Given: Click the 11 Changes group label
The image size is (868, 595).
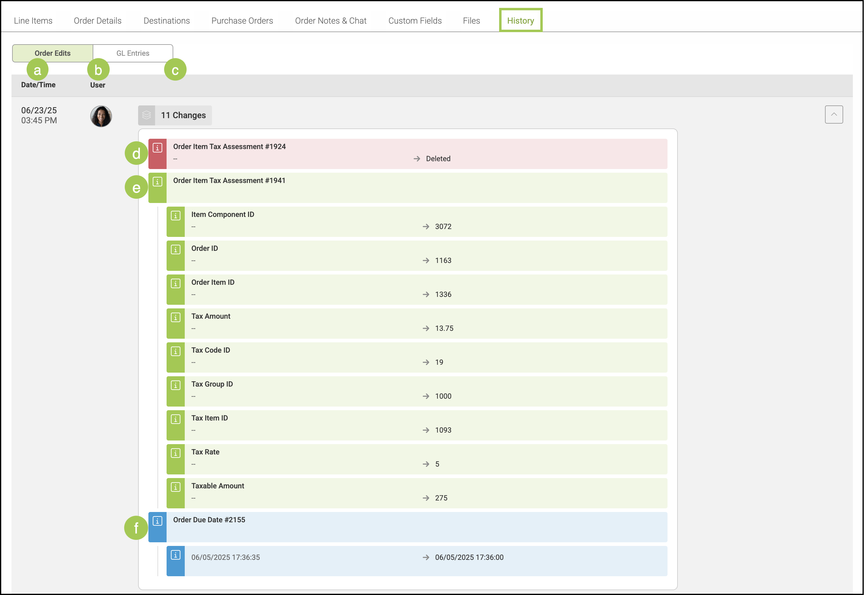Looking at the screenshot, I should (x=183, y=115).
